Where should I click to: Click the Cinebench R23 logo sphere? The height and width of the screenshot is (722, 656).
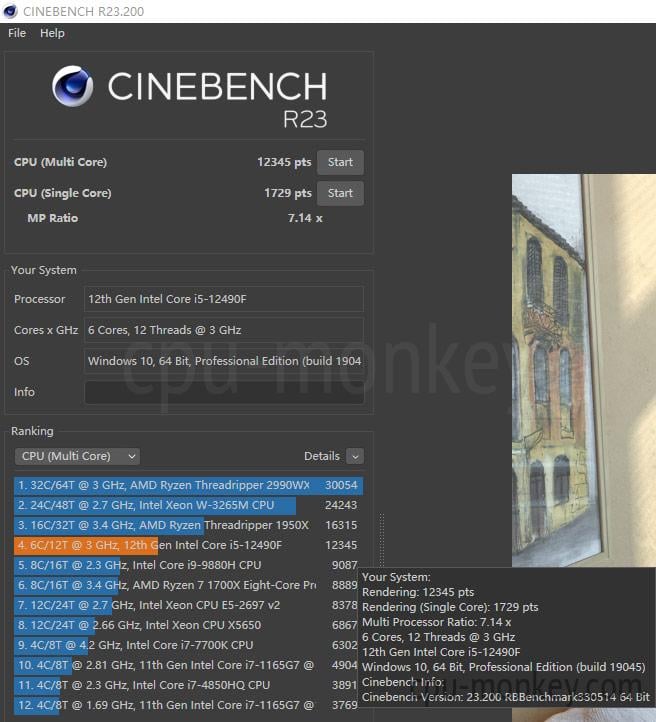(73, 86)
